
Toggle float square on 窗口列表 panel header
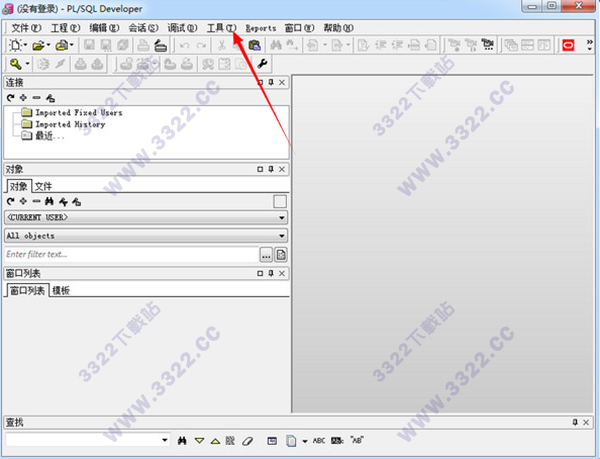(260, 273)
